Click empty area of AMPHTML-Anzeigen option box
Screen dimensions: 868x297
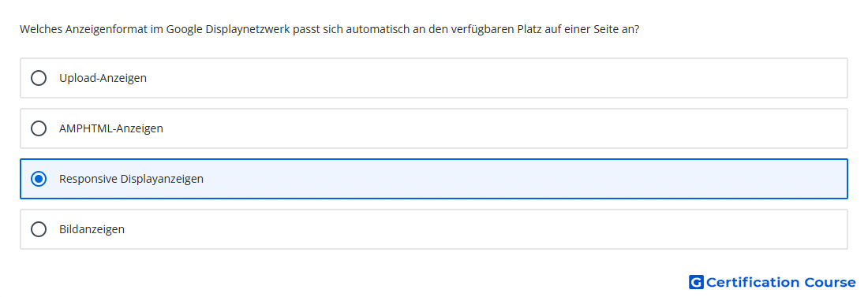(498, 128)
